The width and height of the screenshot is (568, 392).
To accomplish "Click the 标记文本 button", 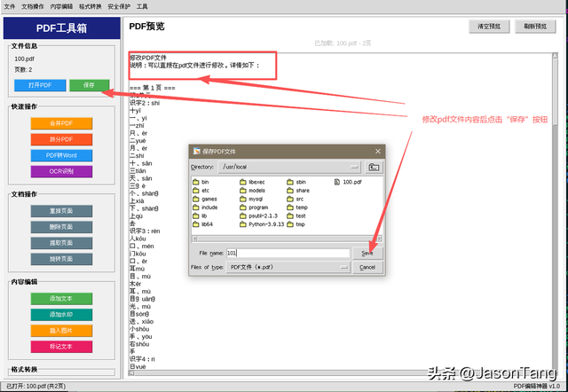I will 61,347.
